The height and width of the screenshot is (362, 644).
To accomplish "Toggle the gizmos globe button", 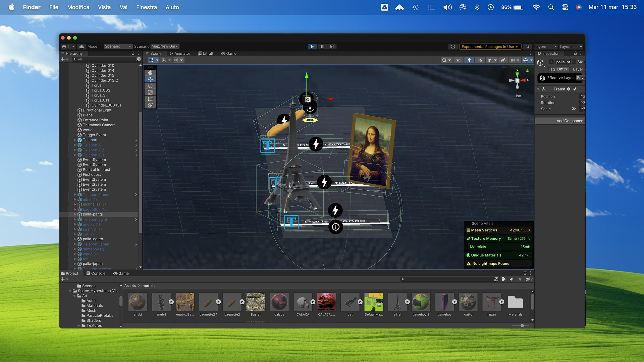I will 525,60.
